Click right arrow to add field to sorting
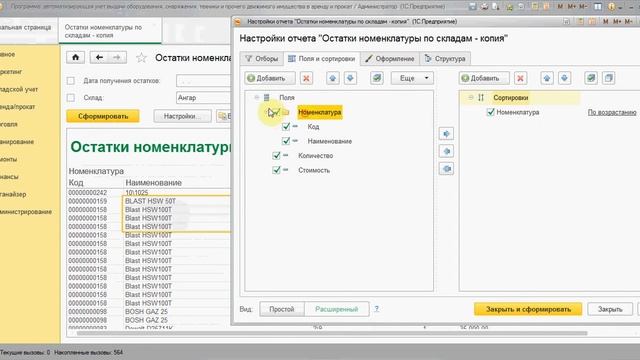The image size is (640, 360). coord(446,133)
